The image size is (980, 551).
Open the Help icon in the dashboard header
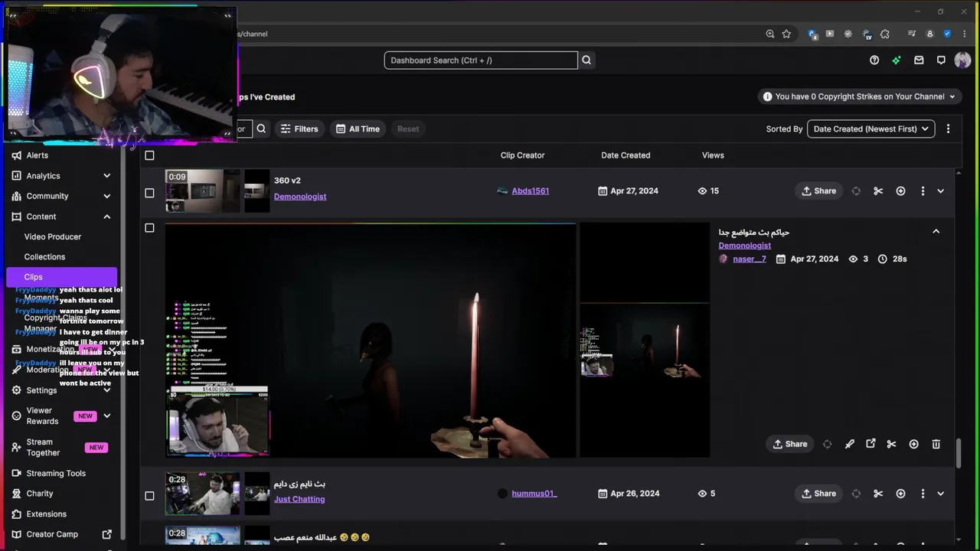pos(874,60)
